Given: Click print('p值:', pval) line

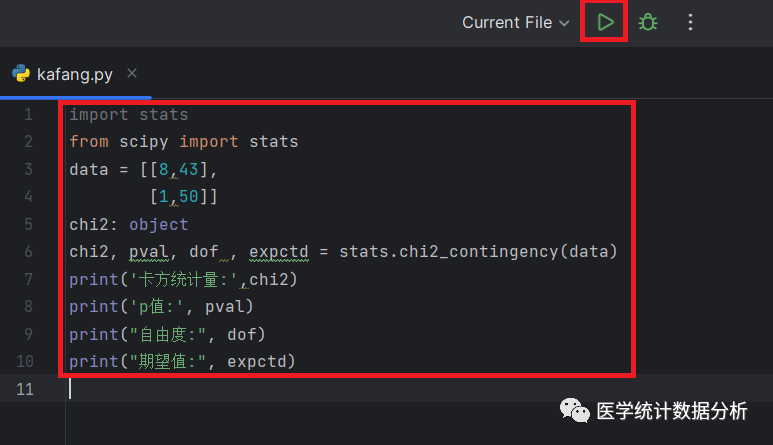Looking at the screenshot, I should coord(161,307).
